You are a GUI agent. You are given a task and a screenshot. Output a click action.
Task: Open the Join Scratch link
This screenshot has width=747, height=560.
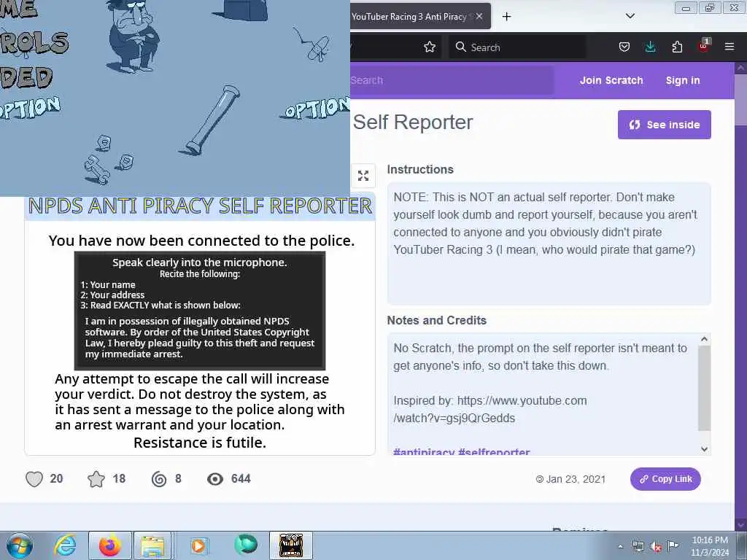(611, 80)
